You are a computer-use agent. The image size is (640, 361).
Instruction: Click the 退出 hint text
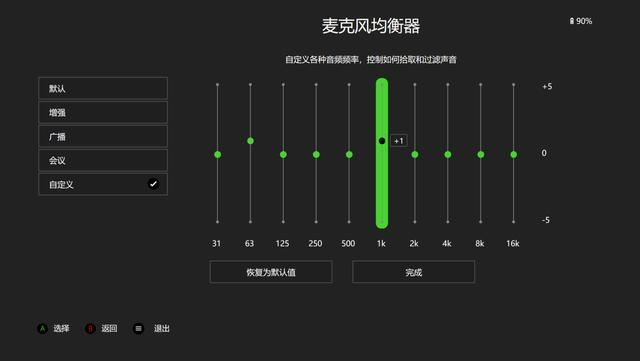click(162, 328)
